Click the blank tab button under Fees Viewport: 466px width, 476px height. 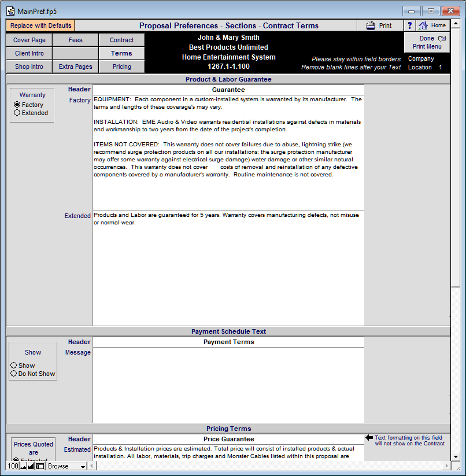tap(76, 53)
